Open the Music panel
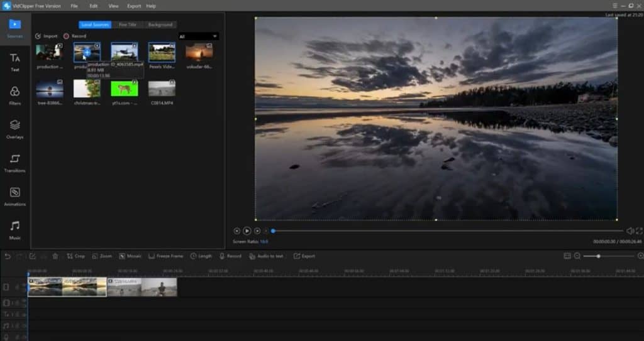Screen dimensions: 644x341 (14, 229)
